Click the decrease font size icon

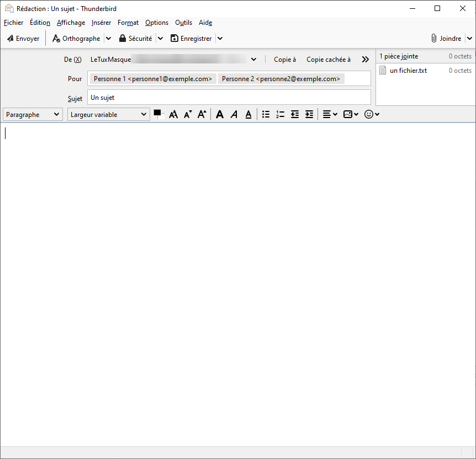tap(188, 114)
